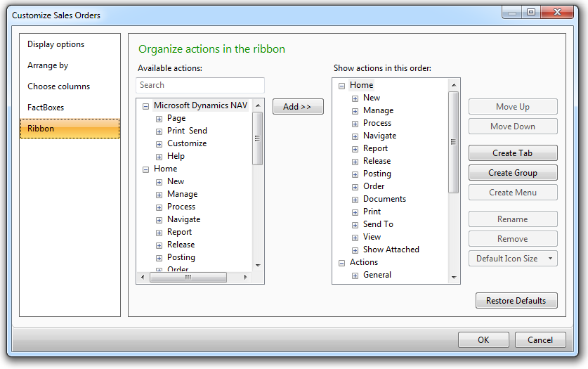Viewport: 588px width, 369px height.
Task: Expand Process in the Available actions list
Action: 159,207
